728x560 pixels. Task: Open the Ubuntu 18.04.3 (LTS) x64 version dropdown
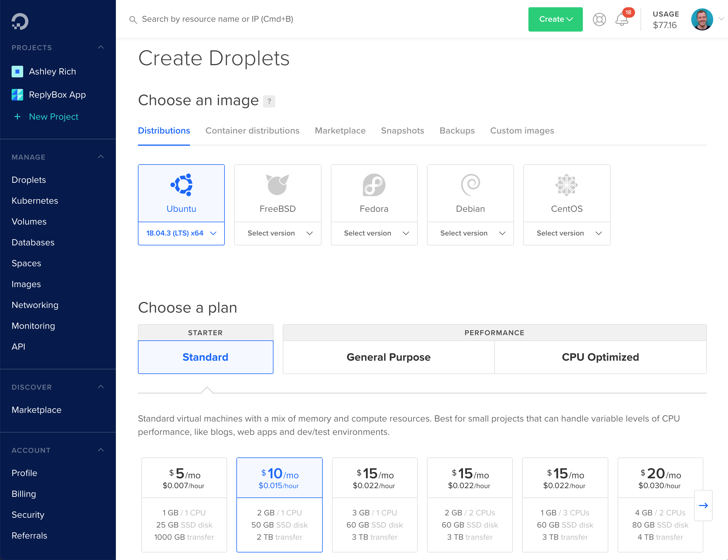click(181, 233)
